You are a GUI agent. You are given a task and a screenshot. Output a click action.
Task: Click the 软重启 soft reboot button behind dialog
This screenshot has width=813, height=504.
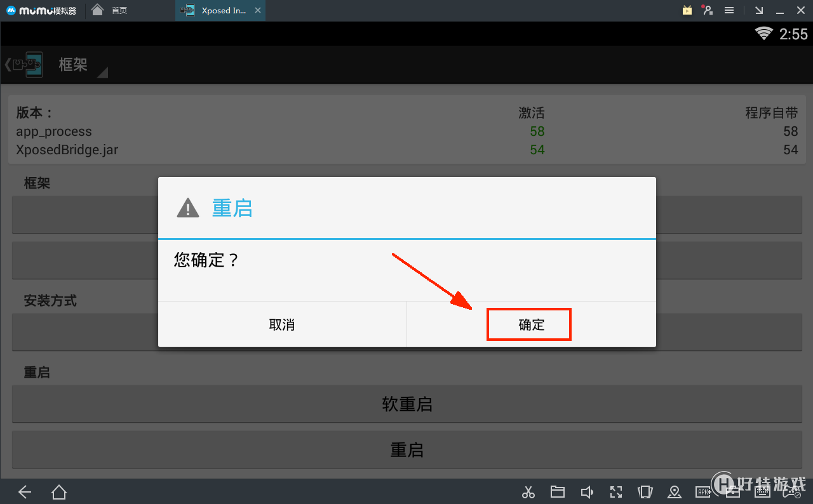click(407, 404)
